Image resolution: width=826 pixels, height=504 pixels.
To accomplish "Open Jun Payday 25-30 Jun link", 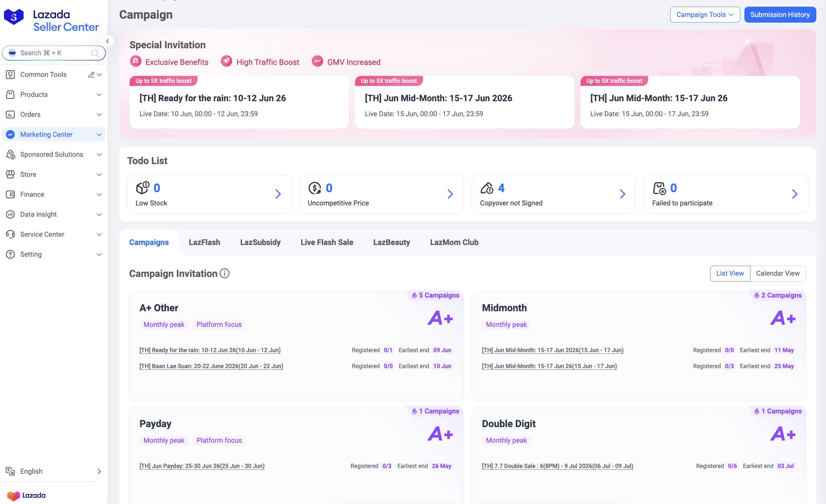I will [202, 466].
